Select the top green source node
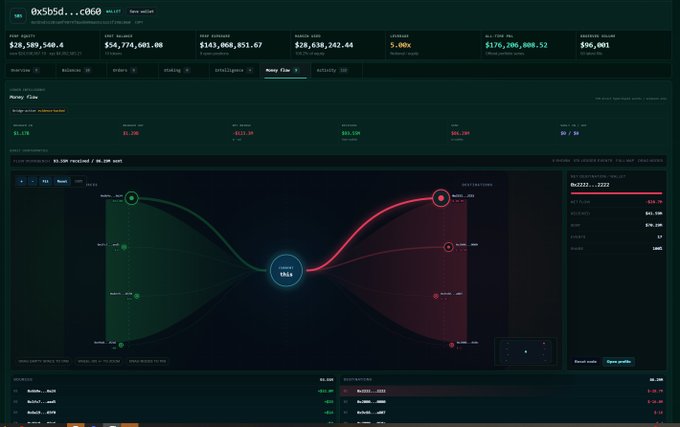This screenshot has height=427, width=680. click(131, 198)
